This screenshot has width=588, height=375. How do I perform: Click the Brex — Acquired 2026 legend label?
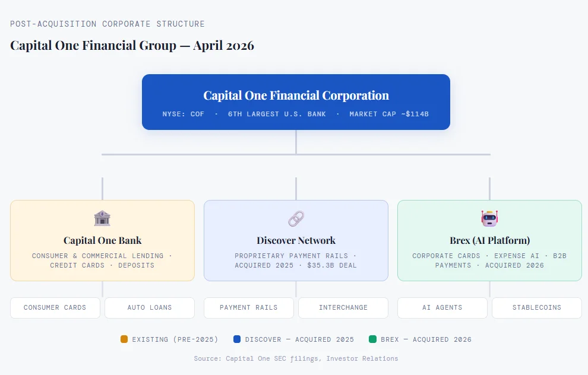coord(426,339)
